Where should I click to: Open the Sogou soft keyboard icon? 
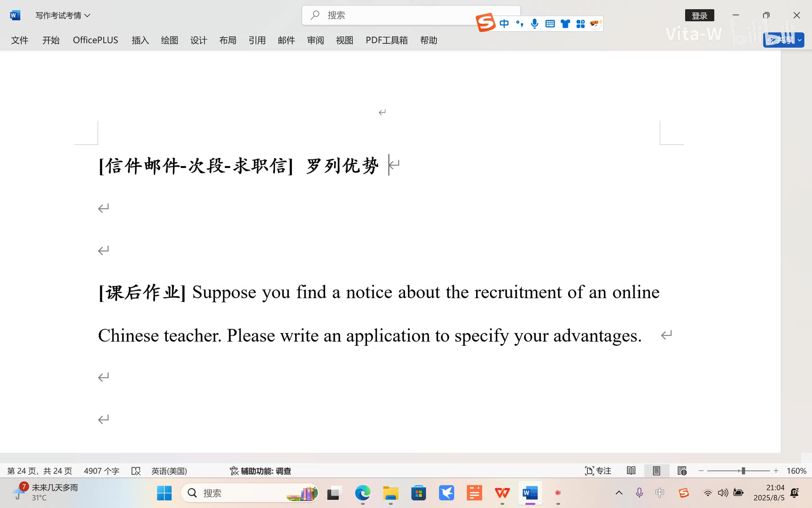[x=550, y=24]
